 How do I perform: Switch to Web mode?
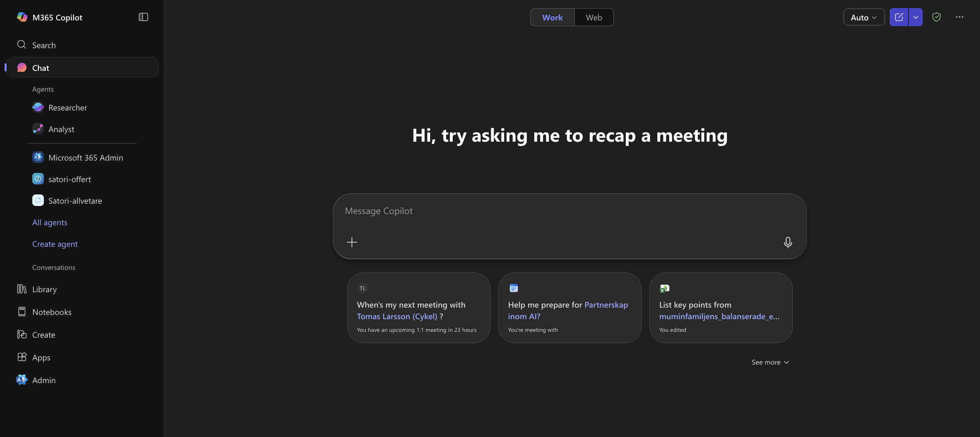[594, 17]
